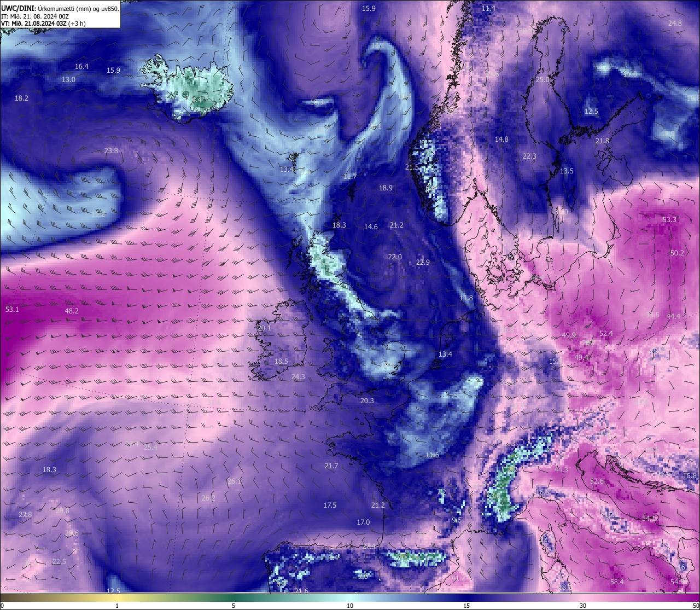Click the 52.6 value over the Adriatic region

coord(597,481)
